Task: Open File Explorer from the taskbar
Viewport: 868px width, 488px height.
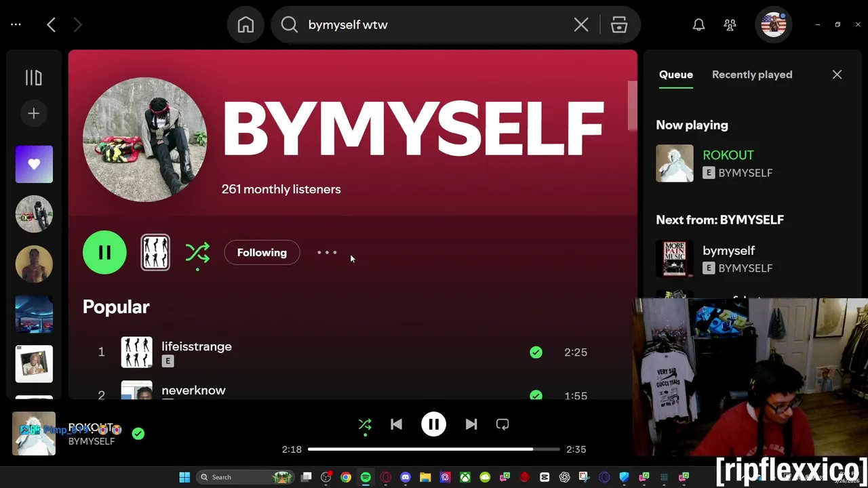Action: click(x=425, y=477)
